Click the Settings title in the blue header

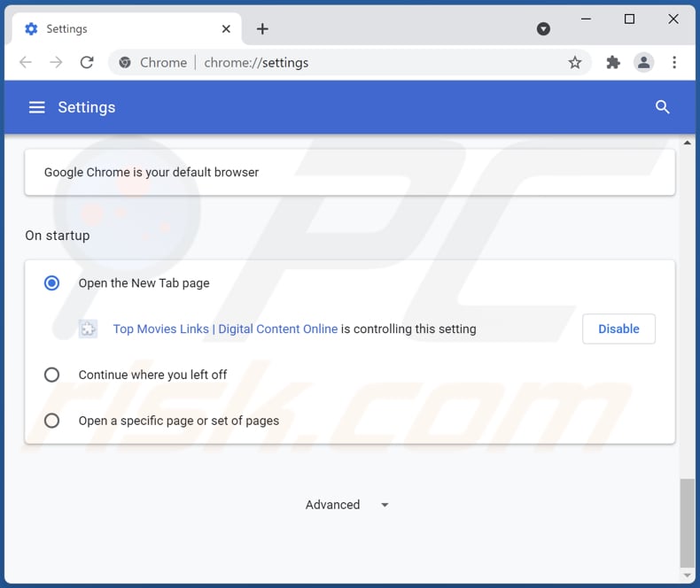point(87,107)
